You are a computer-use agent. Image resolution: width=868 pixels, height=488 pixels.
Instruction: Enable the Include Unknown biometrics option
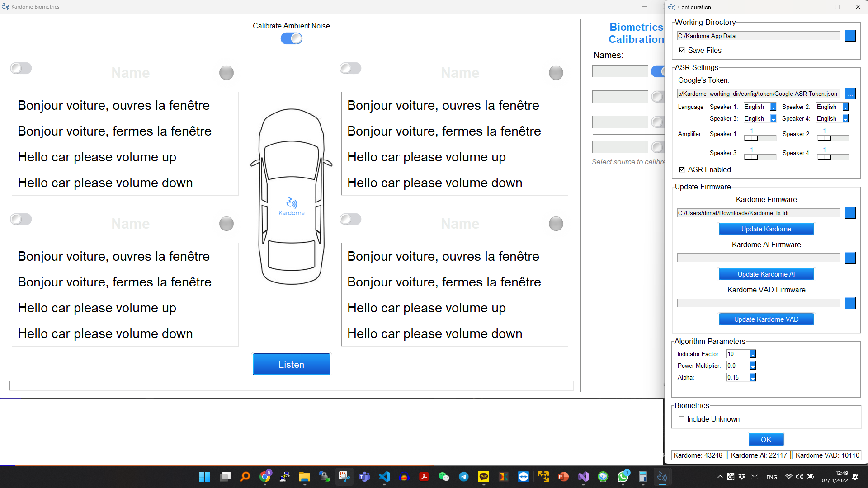tap(681, 419)
